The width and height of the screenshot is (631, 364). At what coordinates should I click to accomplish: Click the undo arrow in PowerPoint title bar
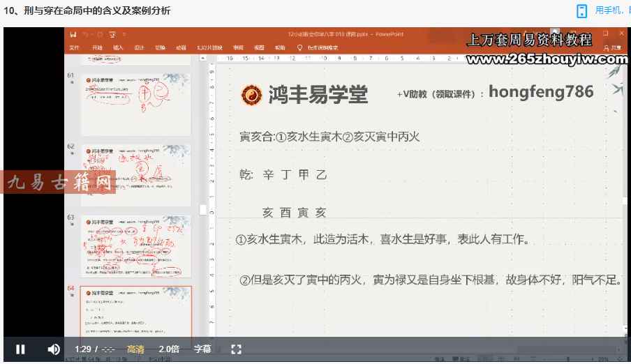point(85,34)
